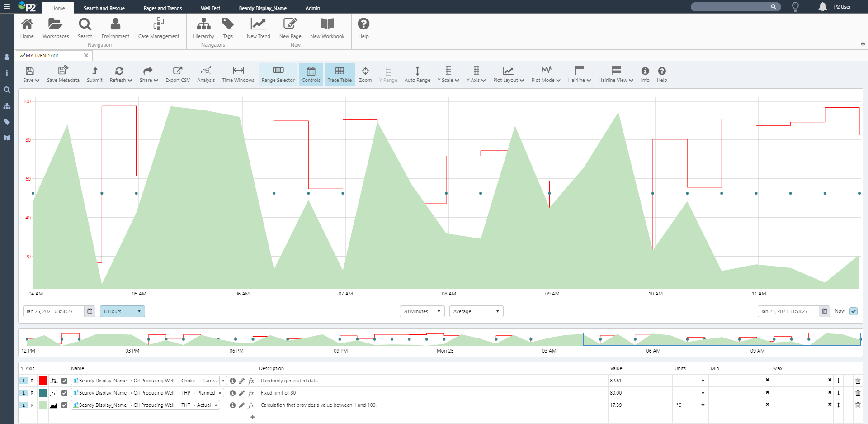Open the Analysis tool
Screen dimensions: 868x424
tap(206, 74)
